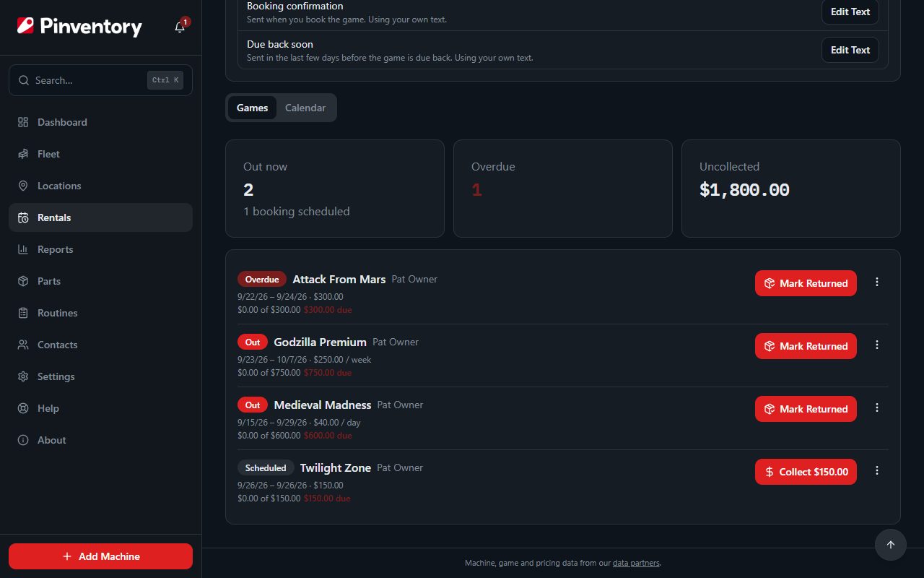This screenshot has width=924, height=578.
Task: Click the Add Machine button
Action: point(100,556)
